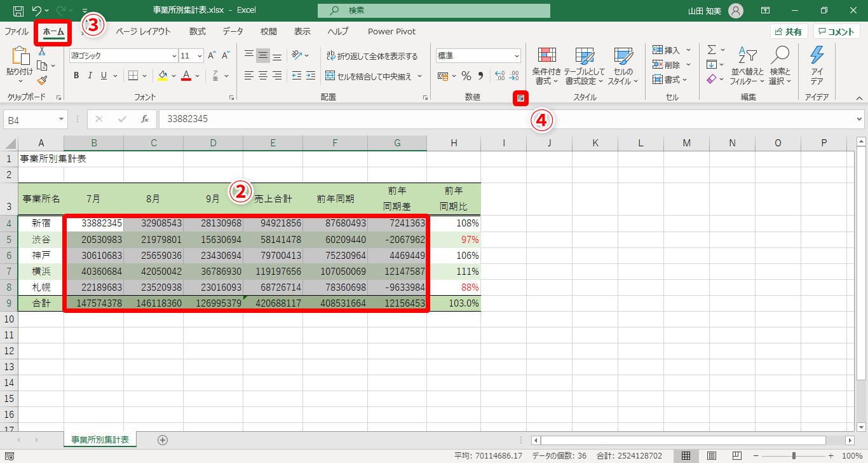Expand the name box dropdown next to B4
This screenshot has width=868, height=463.
click(x=62, y=119)
